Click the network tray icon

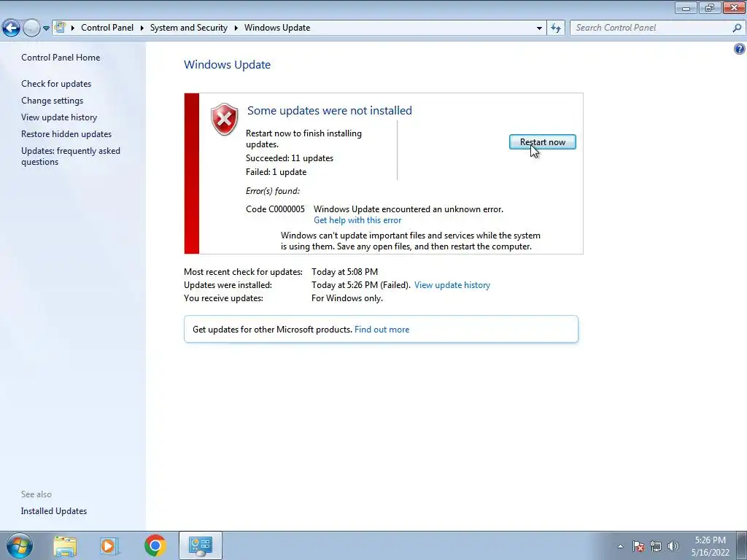tap(656, 546)
